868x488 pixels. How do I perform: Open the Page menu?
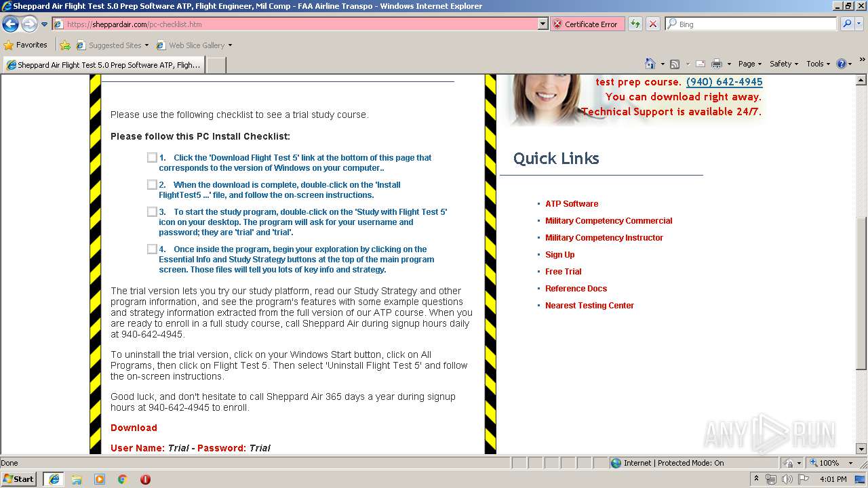click(750, 64)
